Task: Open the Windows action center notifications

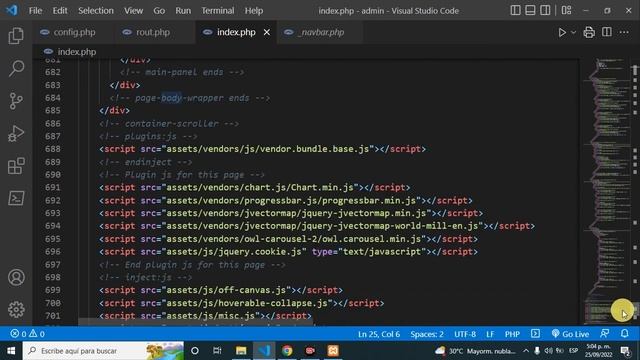Action: pos(625,351)
